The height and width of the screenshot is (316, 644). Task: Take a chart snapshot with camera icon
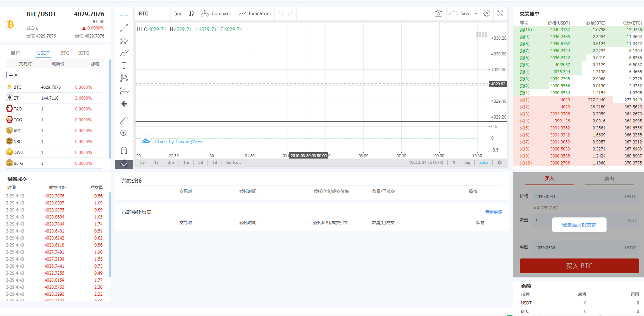438,14
